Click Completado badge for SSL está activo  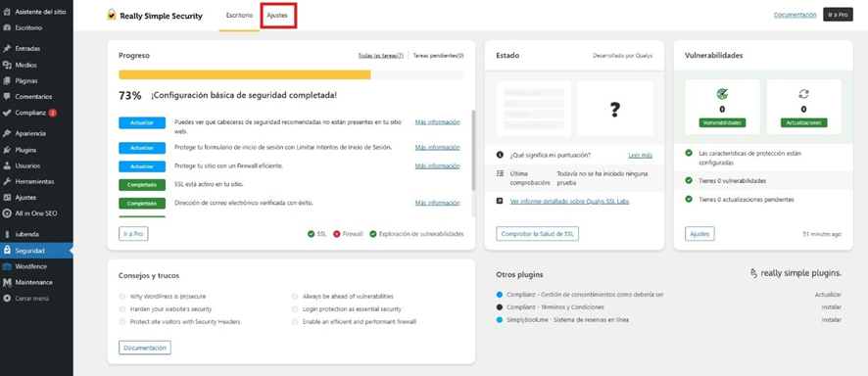pos(142,185)
